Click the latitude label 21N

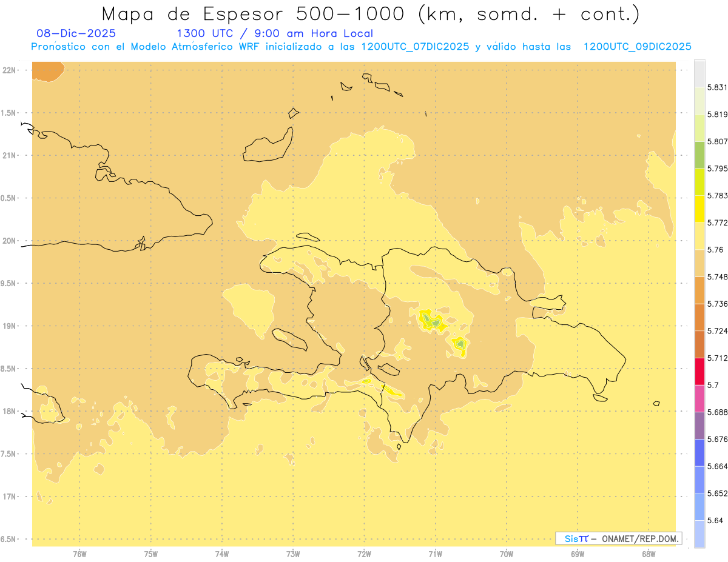[10, 156]
